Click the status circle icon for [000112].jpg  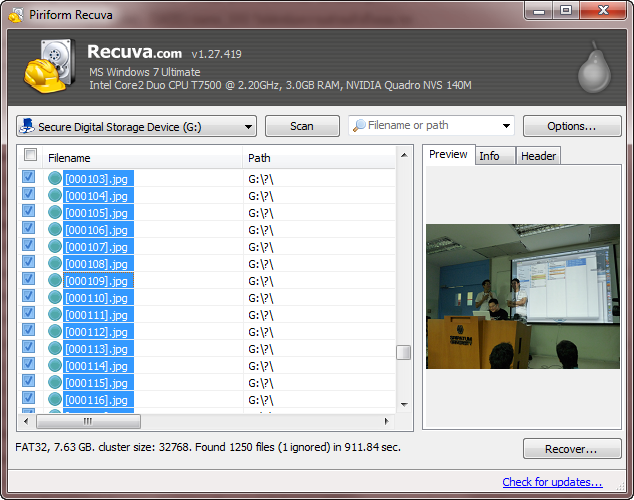point(55,331)
